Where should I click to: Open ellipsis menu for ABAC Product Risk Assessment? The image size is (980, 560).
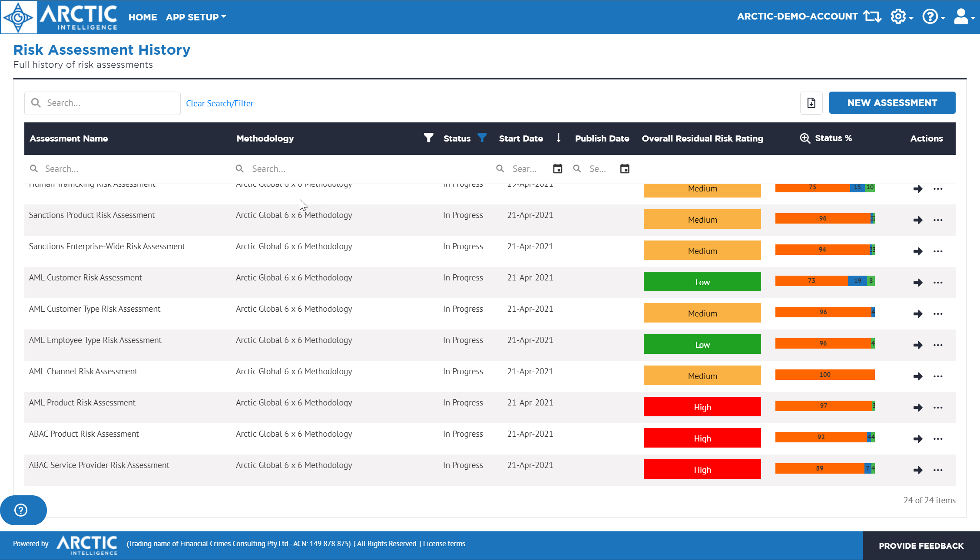(x=938, y=439)
